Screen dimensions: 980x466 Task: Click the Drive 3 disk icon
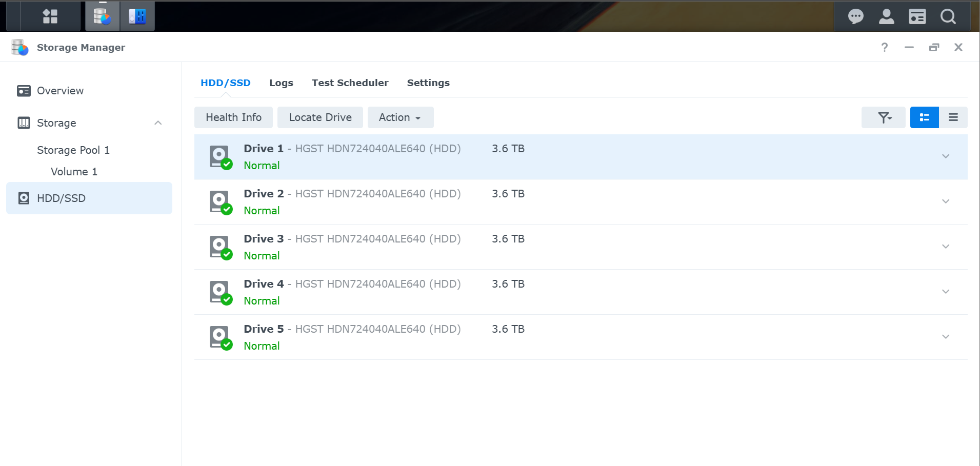(221, 247)
